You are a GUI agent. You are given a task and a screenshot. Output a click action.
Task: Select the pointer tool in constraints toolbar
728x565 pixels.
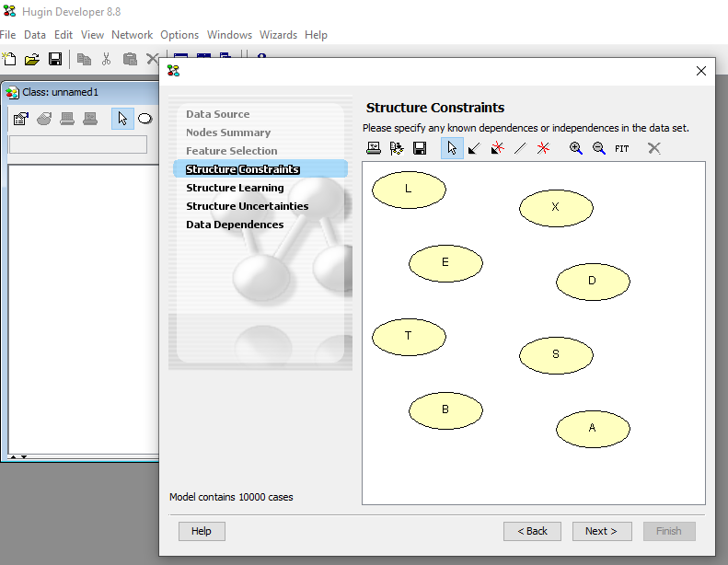point(452,148)
